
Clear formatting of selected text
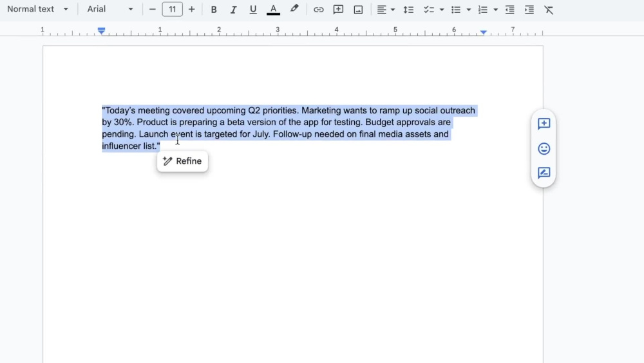(x=549, y=10)
